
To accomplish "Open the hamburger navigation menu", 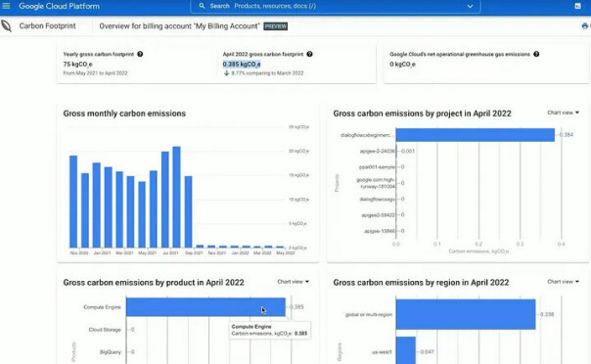I will pos(6,6).
